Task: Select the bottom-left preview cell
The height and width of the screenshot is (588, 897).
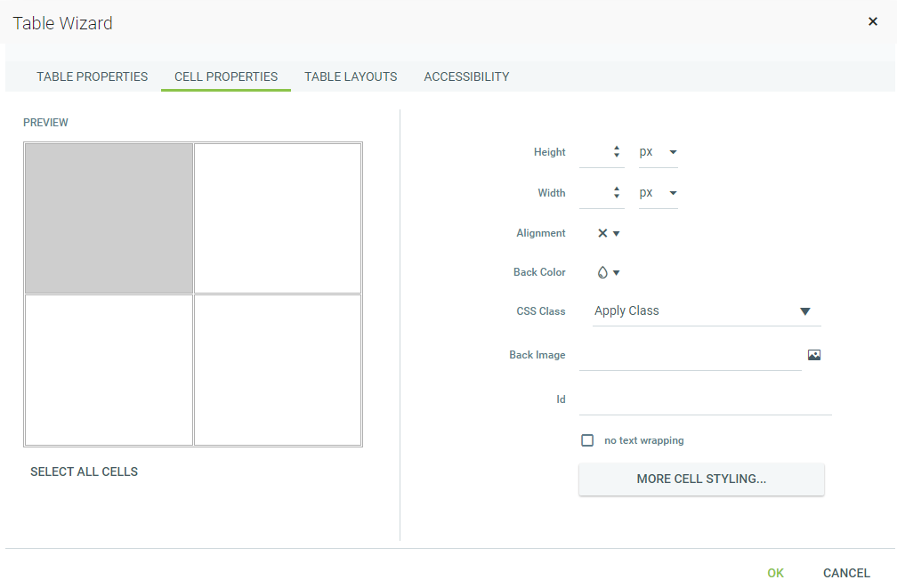Action: click(x=109, y=369)
